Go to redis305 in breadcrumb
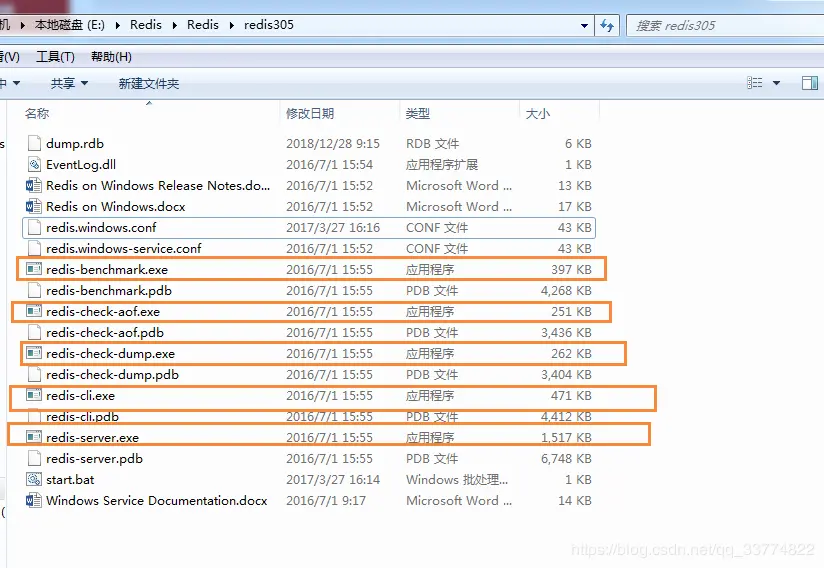 [269, 25]
